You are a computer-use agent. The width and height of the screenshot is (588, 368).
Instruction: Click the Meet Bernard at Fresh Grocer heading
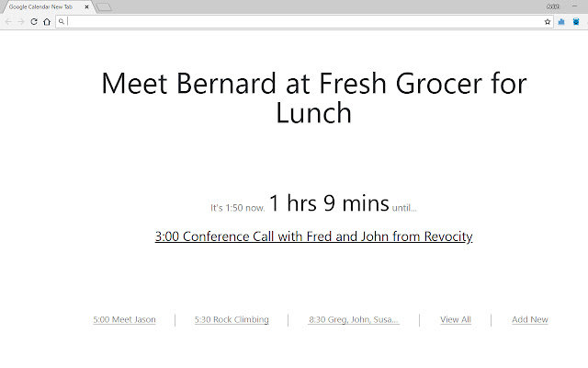click(x=313, y=98)
